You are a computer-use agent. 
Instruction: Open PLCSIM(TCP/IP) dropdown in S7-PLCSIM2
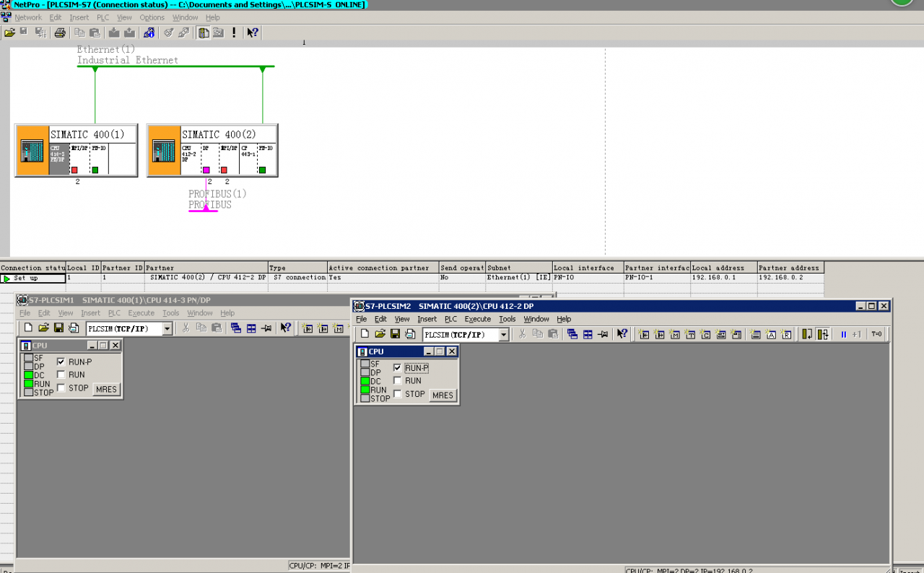point(504,334)
